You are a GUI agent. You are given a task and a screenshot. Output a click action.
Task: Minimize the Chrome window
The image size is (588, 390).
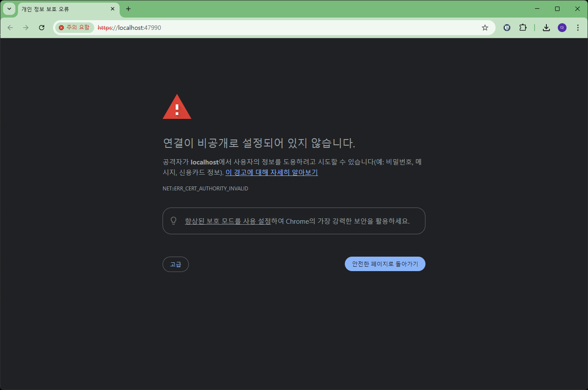[x=538, y=9]
